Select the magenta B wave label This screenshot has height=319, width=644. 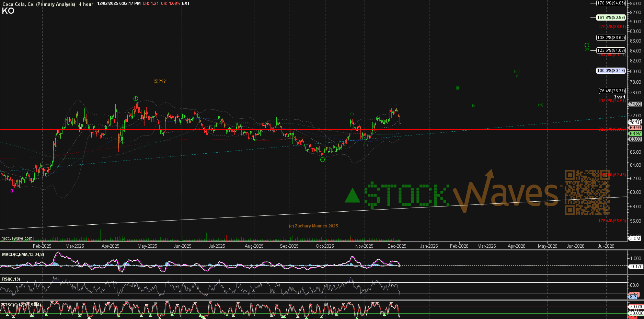point(12,191)
